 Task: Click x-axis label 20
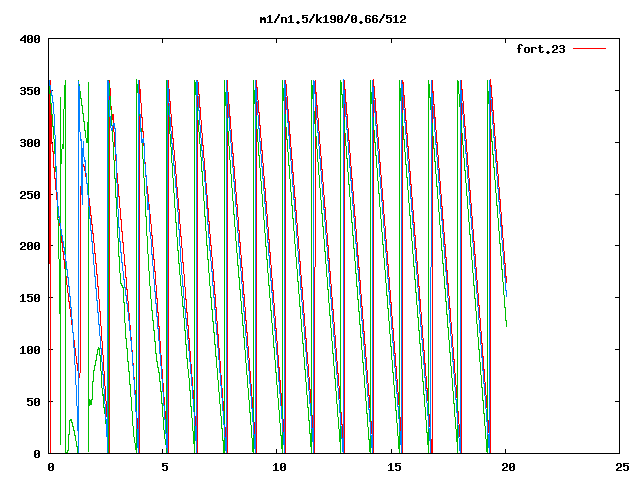click(508, 467)
